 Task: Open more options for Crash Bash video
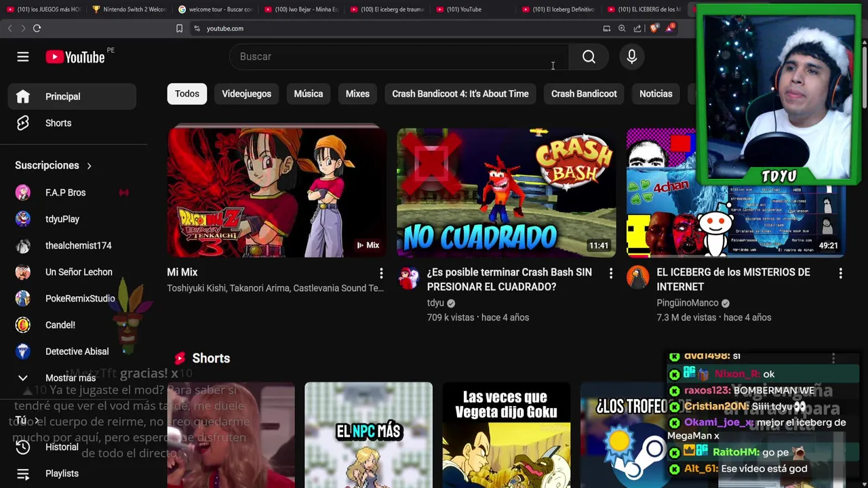[x=610, y=273]
